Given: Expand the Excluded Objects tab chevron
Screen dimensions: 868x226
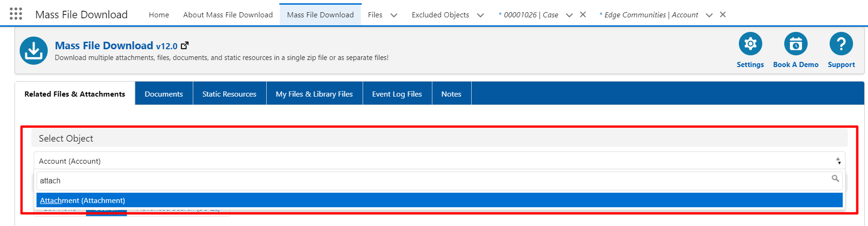Looking at the screenshot, I should 481,15.
